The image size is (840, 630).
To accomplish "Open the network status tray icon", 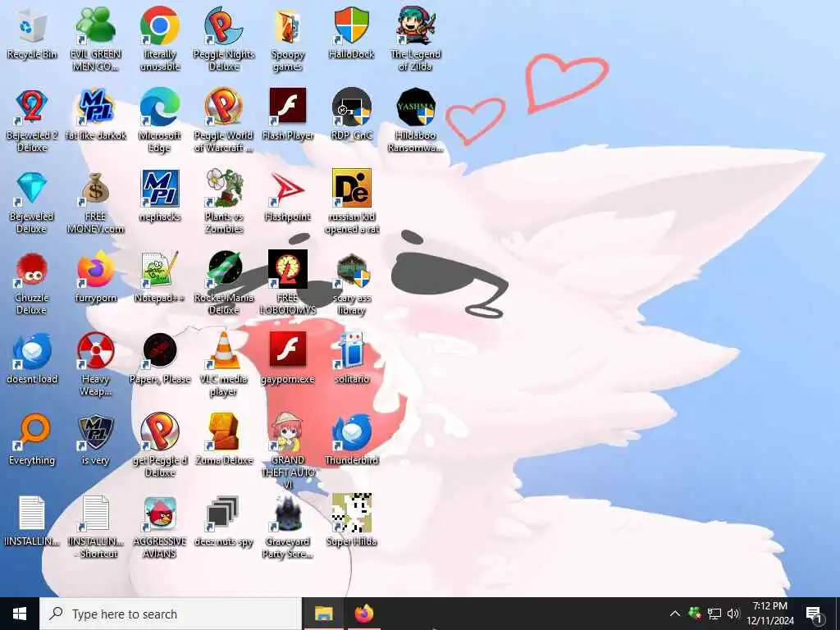I will [x=714, y=614].
